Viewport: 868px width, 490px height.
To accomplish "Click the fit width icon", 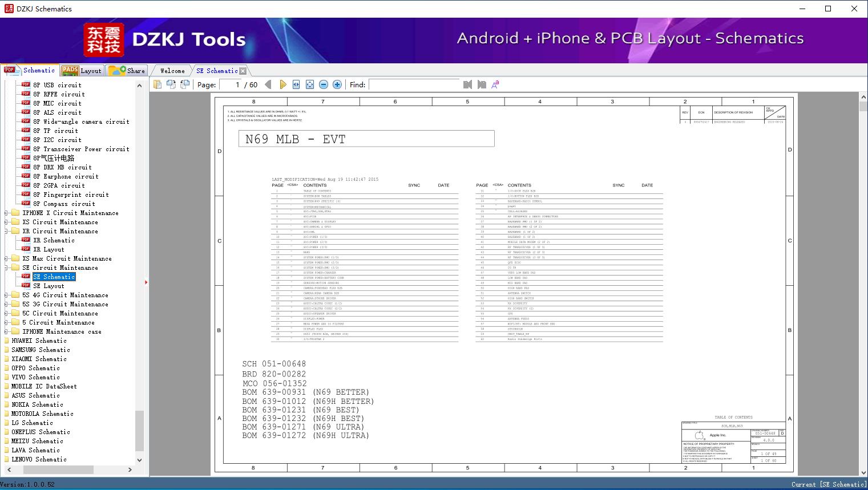I will (296, 84).
